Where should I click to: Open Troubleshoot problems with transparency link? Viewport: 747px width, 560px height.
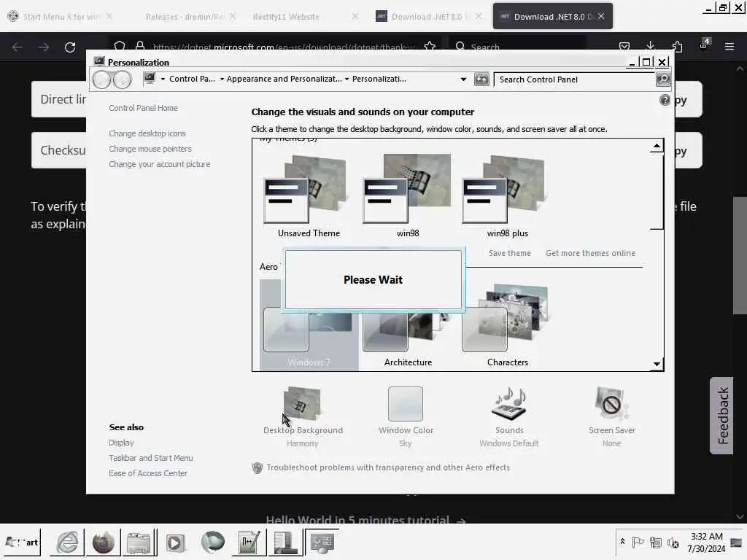pyautogui.click(x=388, y=467)
